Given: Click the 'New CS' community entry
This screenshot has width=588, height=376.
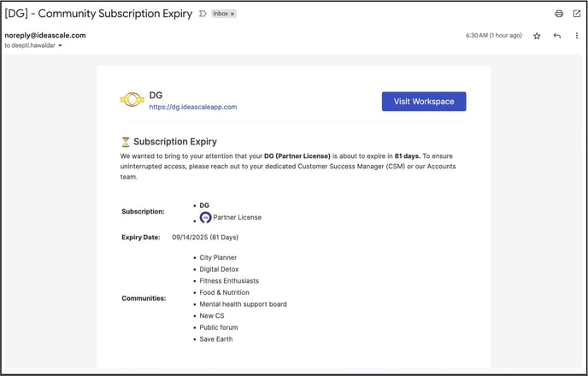Looking at the screenshot, I should [212, 315].
